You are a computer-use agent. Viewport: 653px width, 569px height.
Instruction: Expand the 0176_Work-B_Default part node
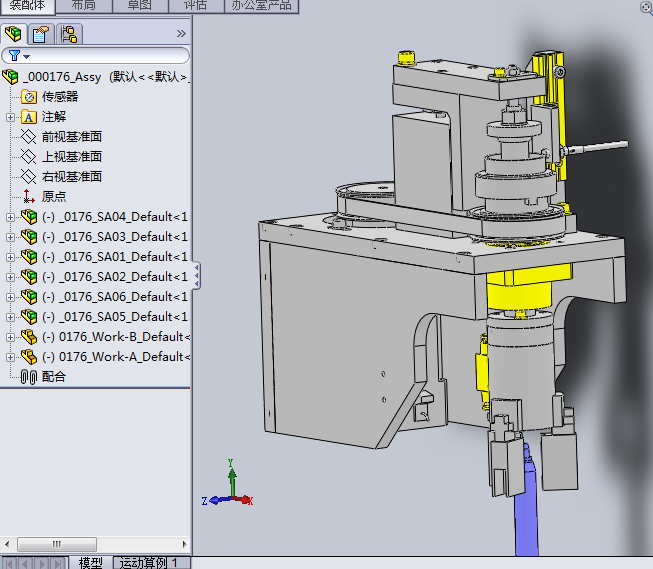pos(11,337)
